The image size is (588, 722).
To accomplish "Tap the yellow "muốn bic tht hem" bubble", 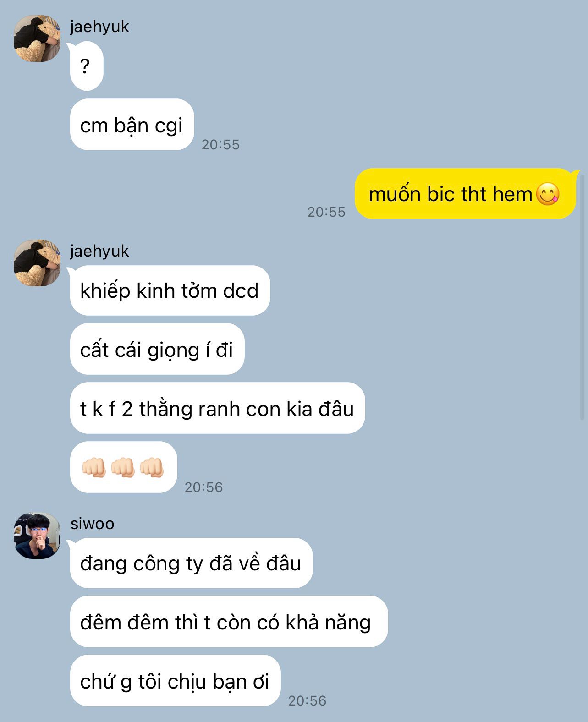I will (465, 194).
